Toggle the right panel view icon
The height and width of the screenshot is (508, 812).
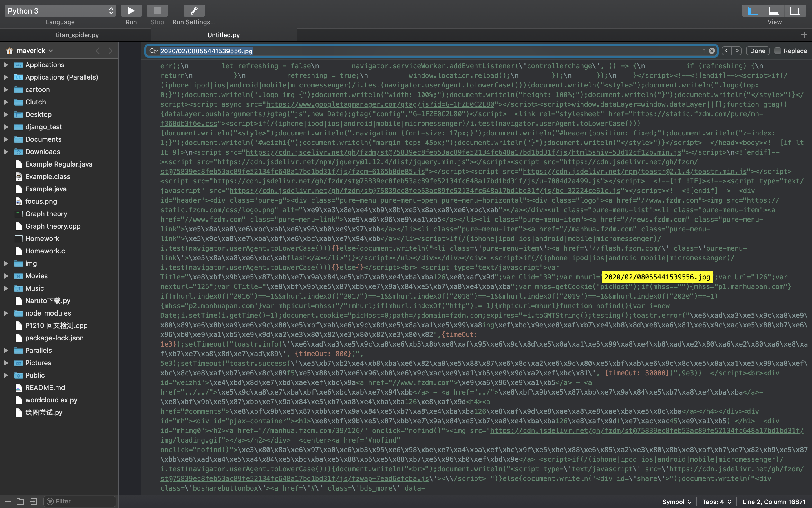[795, 11]
